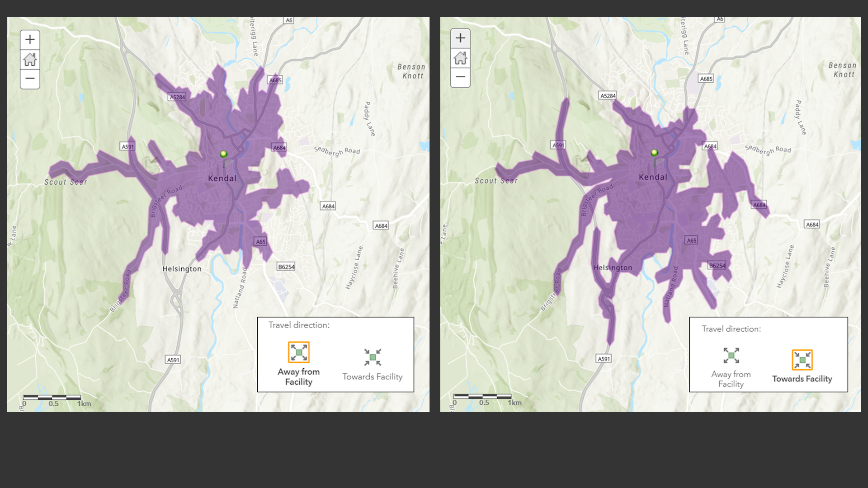
Task: Click Scout Scar label on left map
Action: (x=66, y=182)
